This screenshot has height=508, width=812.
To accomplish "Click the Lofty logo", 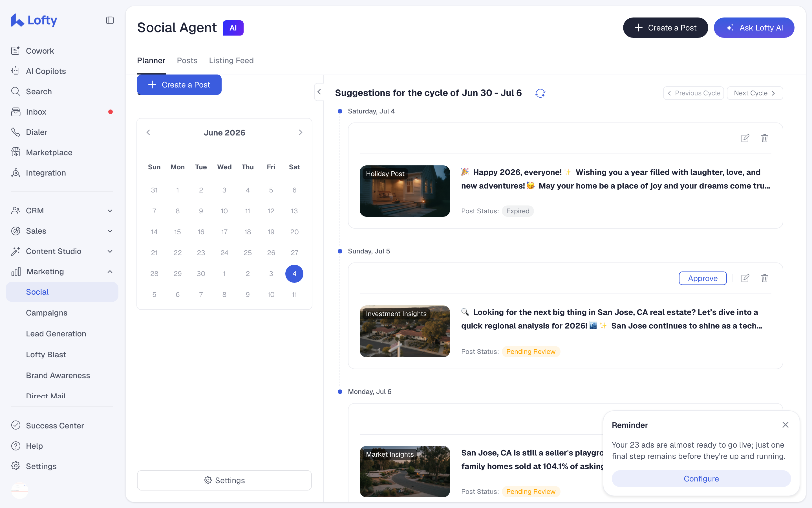I will pyautogui.click(x=34, y=20).
